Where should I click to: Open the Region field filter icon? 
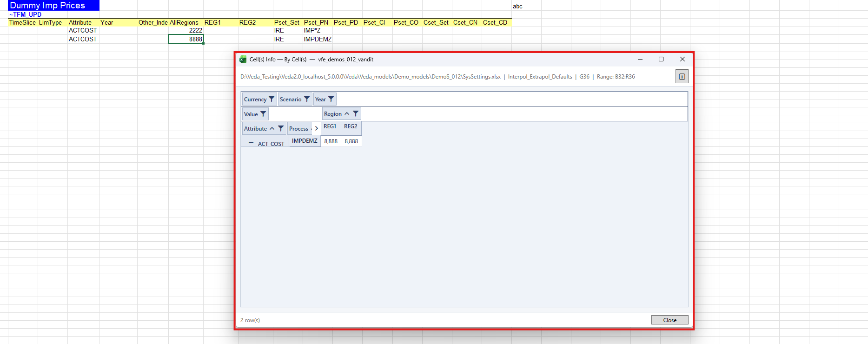click(356, 113)
